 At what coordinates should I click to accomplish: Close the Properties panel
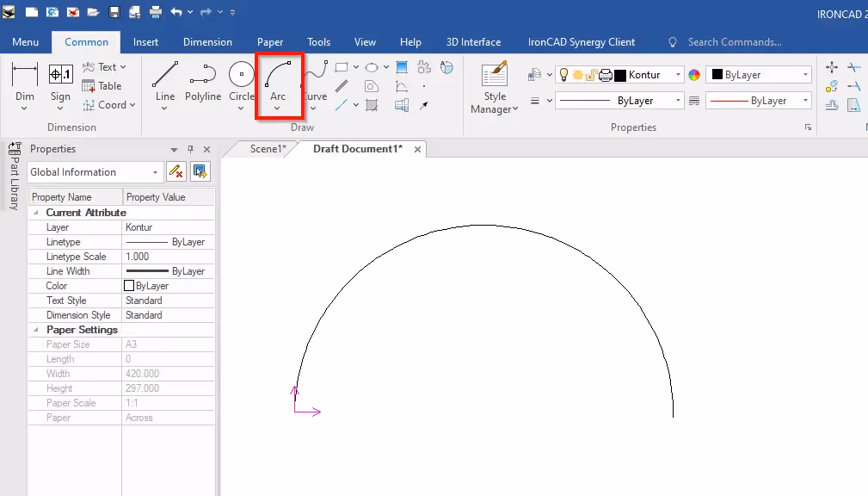[207, 149]
